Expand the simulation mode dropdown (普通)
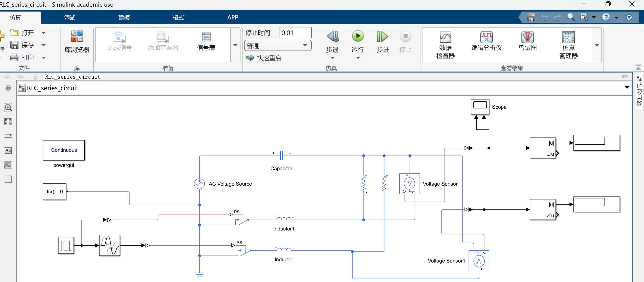The height and width of the screenshot is (282, 644). [x=305, y=46]
